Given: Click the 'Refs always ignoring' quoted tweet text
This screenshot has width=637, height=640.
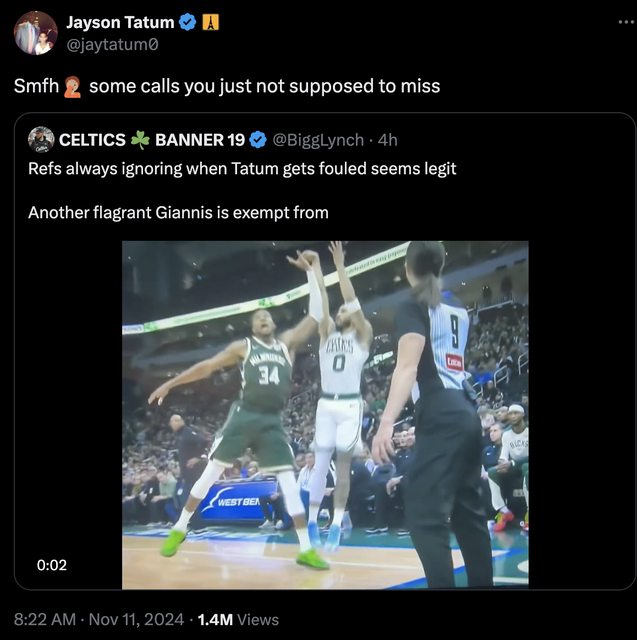Looking at the screenshot, I should click(x=242, y=169).
